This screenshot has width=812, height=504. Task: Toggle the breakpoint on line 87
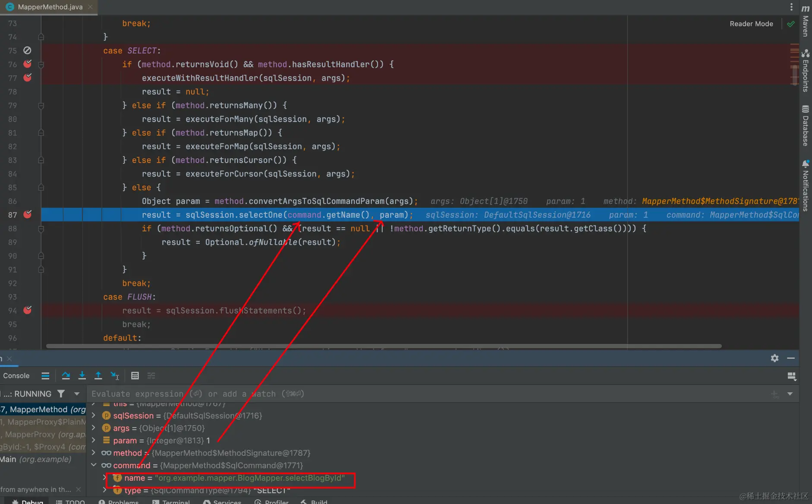click(28, 214)
